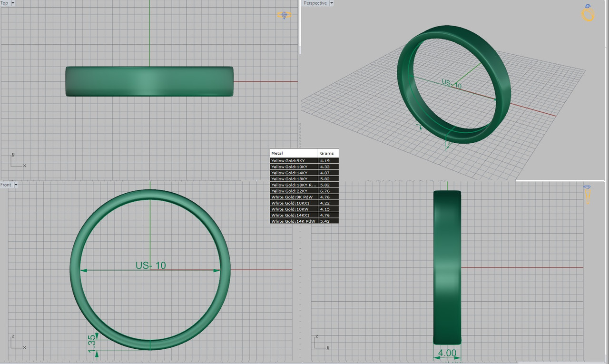This screenshot has width=609, height=364.
Task: Click the 5.43 grams value
Action: (324, 221)
